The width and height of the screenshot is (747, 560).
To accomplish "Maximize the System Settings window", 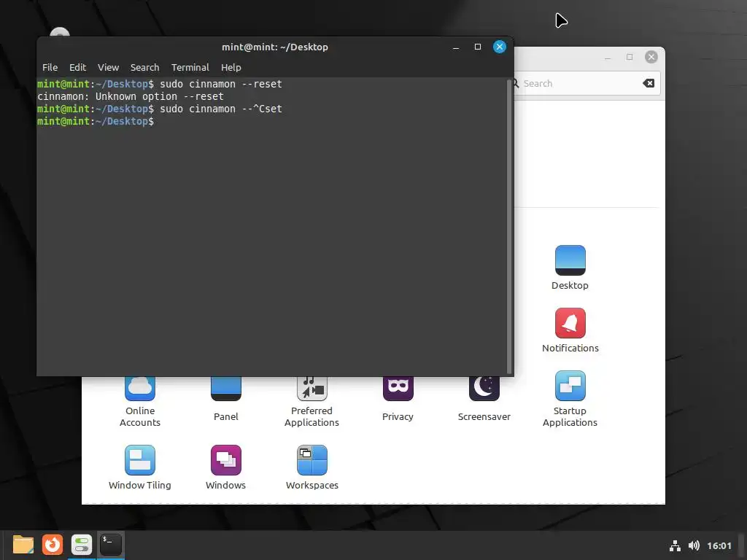I will (630, 57).
